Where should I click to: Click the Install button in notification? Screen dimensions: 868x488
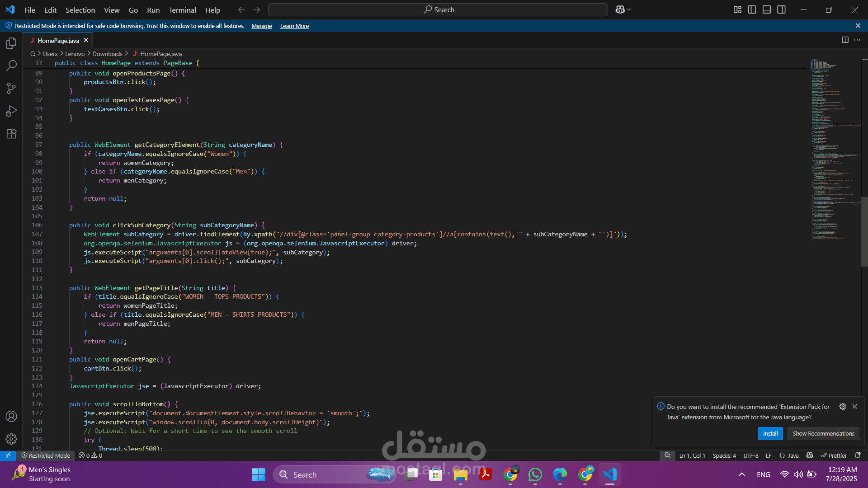(x=770, y=433)
